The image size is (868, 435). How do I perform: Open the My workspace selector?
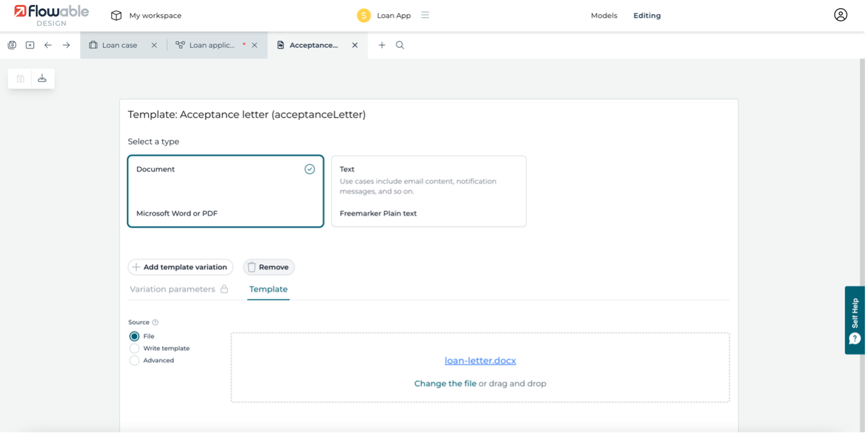pyautogui.click(x=146, y=16)
